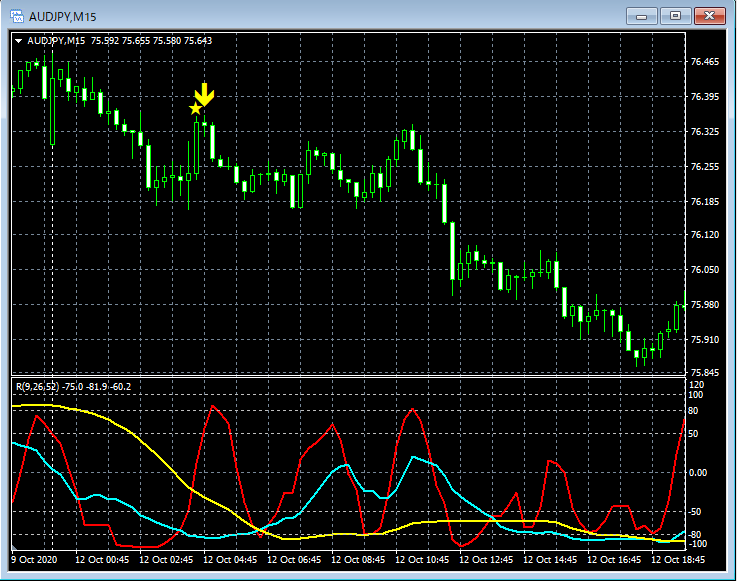Minimize the AUDJPY,M15 chart window

pos(641,16)
